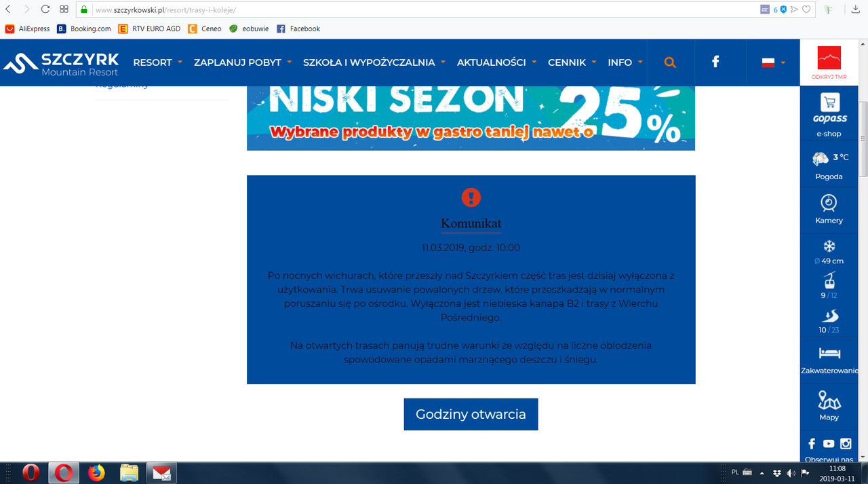Expand the RESORT menu

point(158,62)
